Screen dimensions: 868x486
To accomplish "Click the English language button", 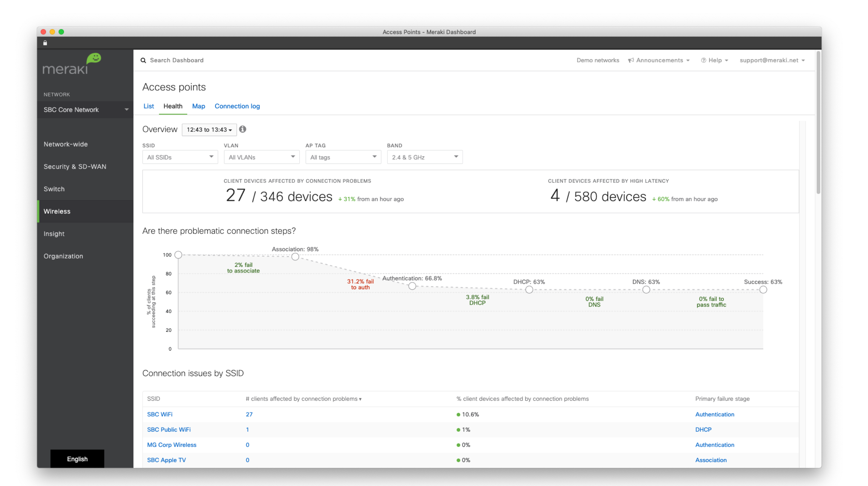I will pyautogui.click(x=77, y=459).
